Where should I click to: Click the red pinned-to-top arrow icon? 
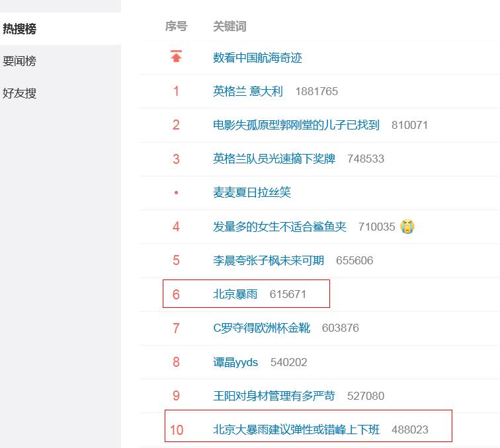(176, 57)
